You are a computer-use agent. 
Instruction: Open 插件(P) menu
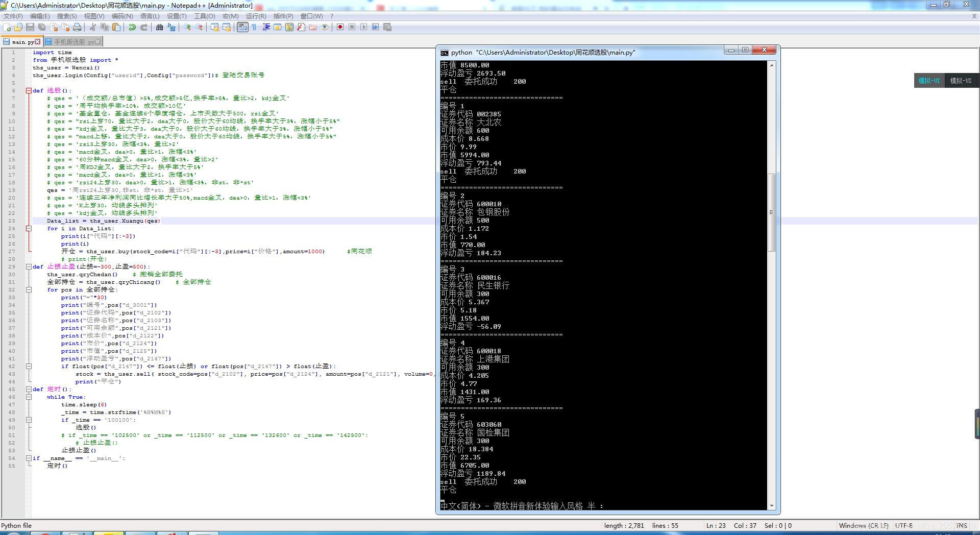pyautogui.click(x=283, y=16)
